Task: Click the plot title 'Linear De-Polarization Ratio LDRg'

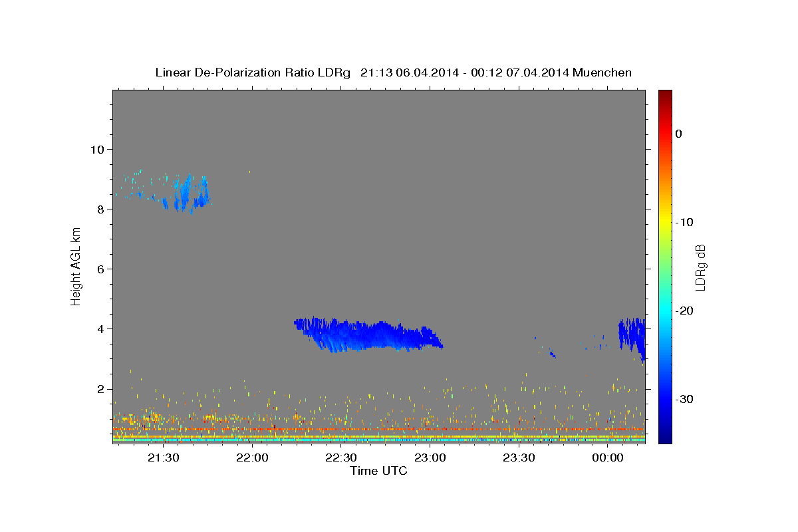Action: pos(252,72)
